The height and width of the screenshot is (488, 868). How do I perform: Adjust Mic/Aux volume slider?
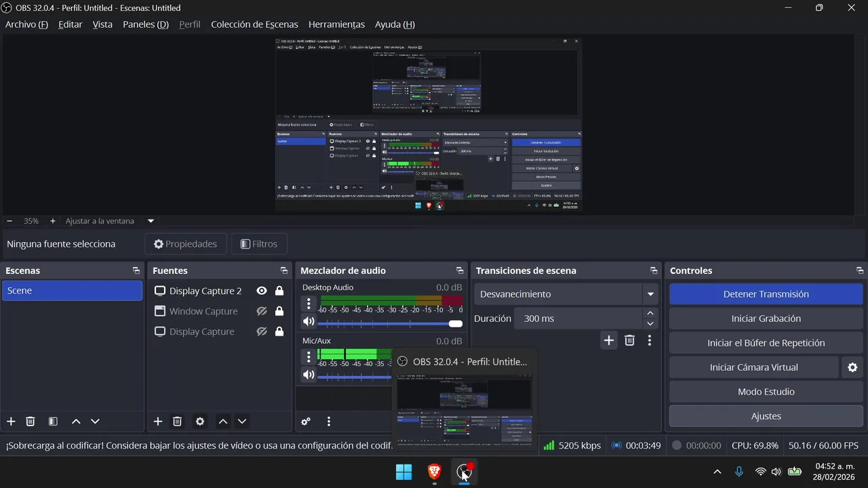[354, 377]
